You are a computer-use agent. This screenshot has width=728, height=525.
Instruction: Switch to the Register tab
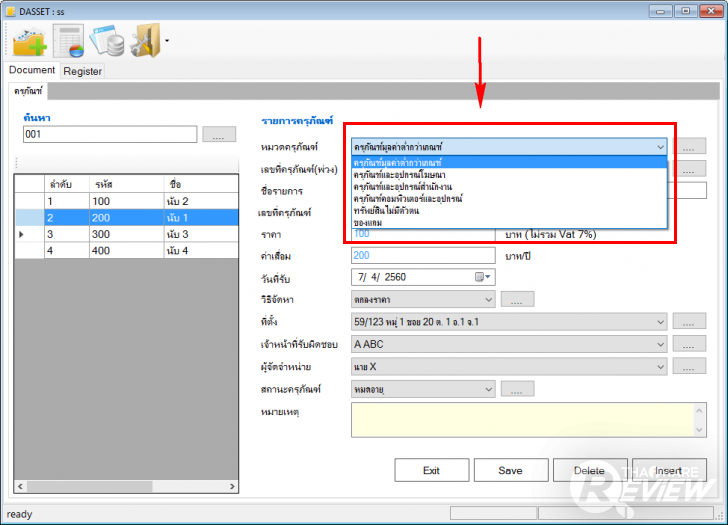pyautogui.click(x=82, y=71)
